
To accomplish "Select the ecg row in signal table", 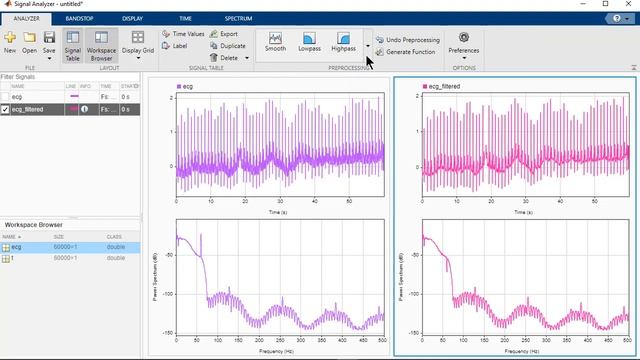I will (70, 97).
